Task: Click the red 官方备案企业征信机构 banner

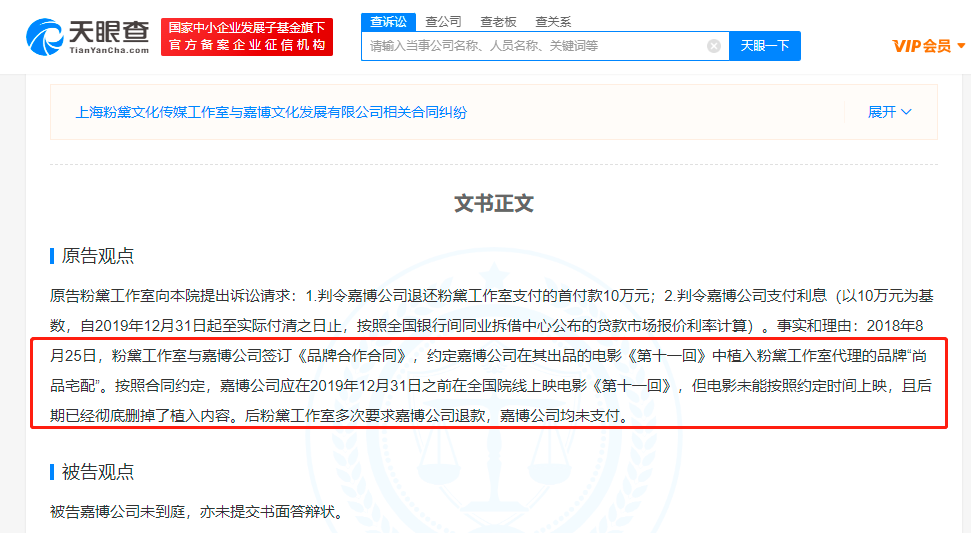Action: (247, 37)
